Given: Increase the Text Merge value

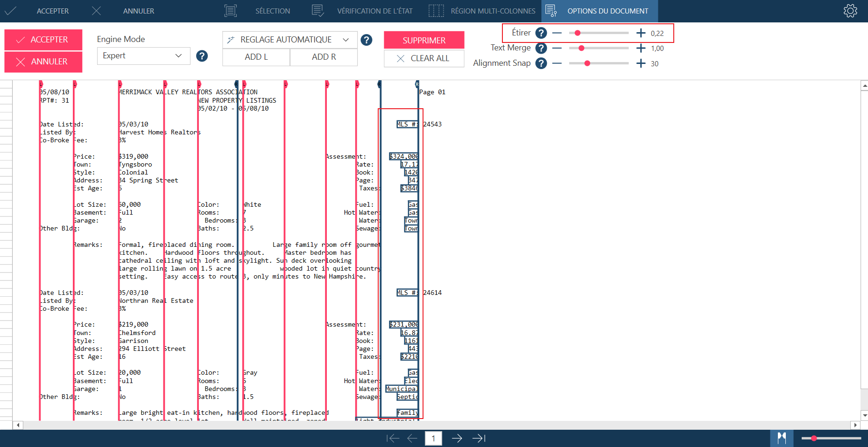Looking at the screenshot, I should (641, 48).
